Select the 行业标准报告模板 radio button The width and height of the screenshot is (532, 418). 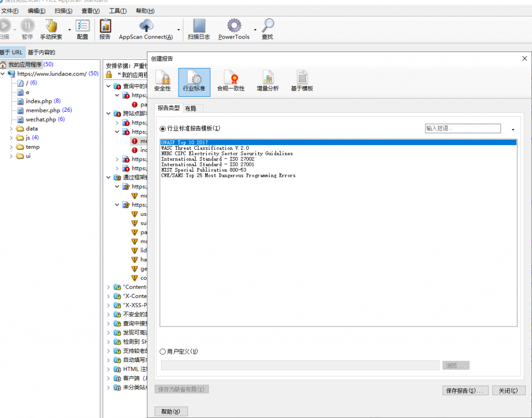(163, 129)
